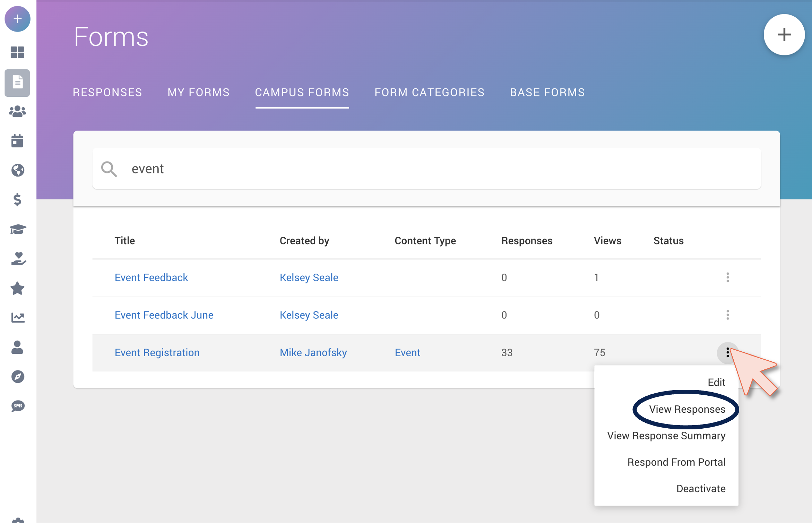The width and height of the screenshot is (812, 523).
Task: Open the Event Feedback June form link
Action: [x=164, y=315]
